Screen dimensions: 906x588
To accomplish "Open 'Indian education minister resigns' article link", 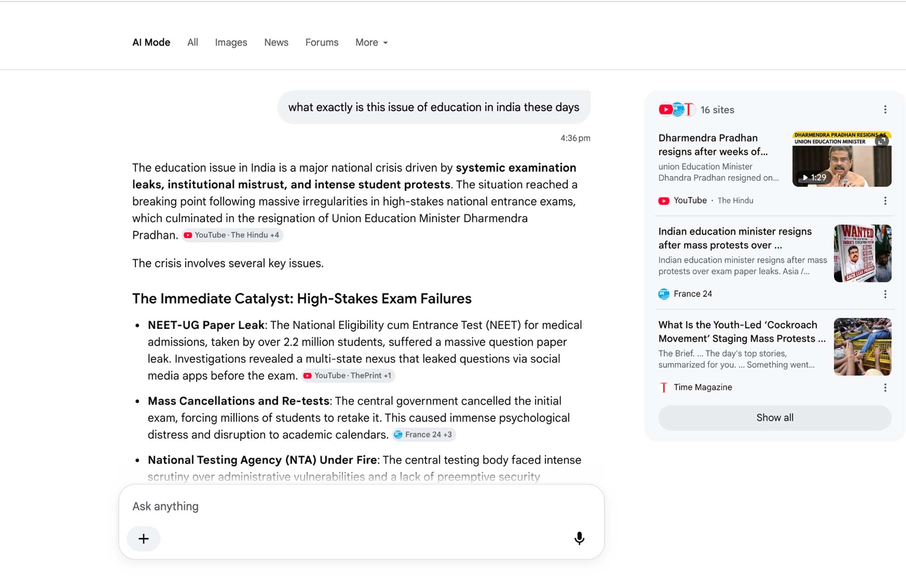I will 735,238.
